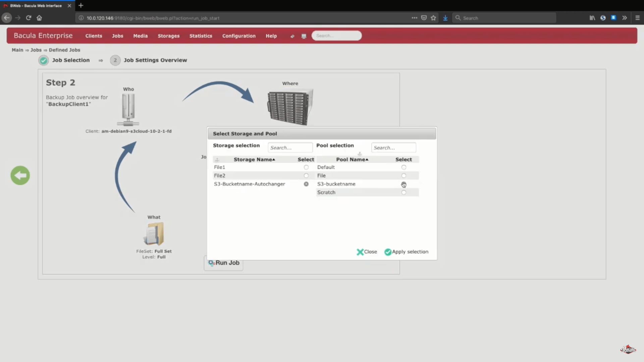This screenshot has height=362, width=644.
Task: Click the Pocket save icon
Action: 424,18
